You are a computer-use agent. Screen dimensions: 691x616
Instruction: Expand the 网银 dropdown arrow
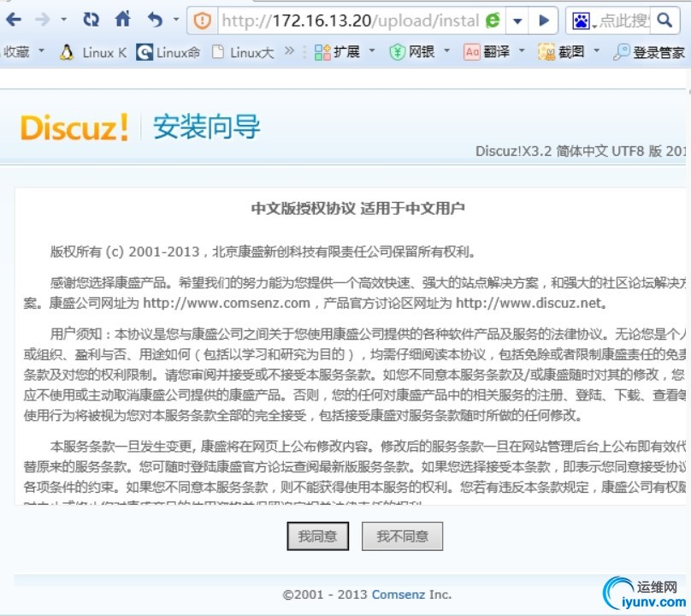coord(447,51)
